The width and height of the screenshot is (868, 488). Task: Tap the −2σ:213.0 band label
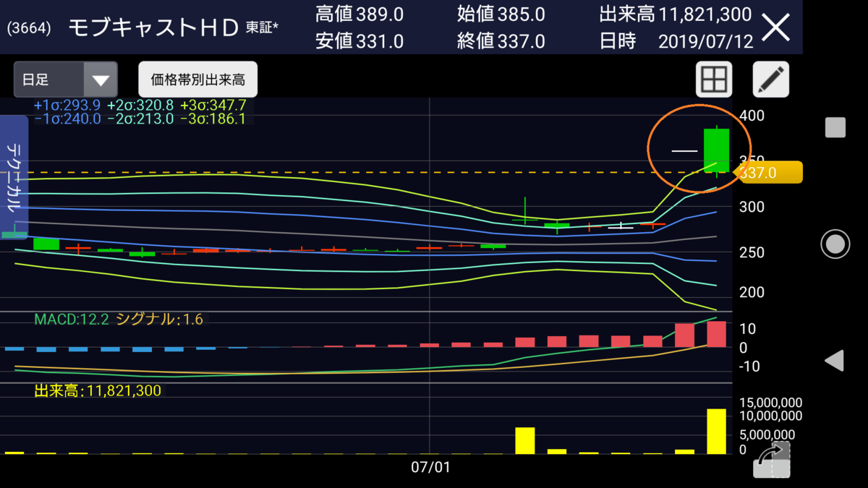point(140,119)
